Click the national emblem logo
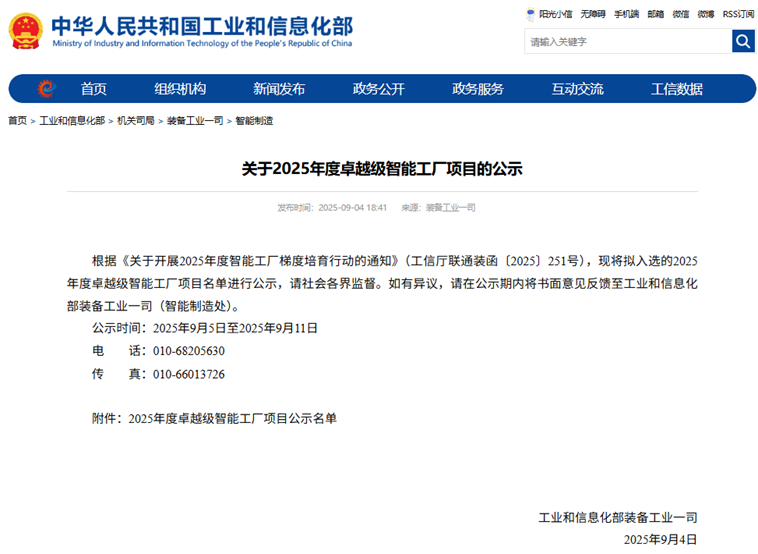Screen dimensions: 758x554 [x=26, y=31]
